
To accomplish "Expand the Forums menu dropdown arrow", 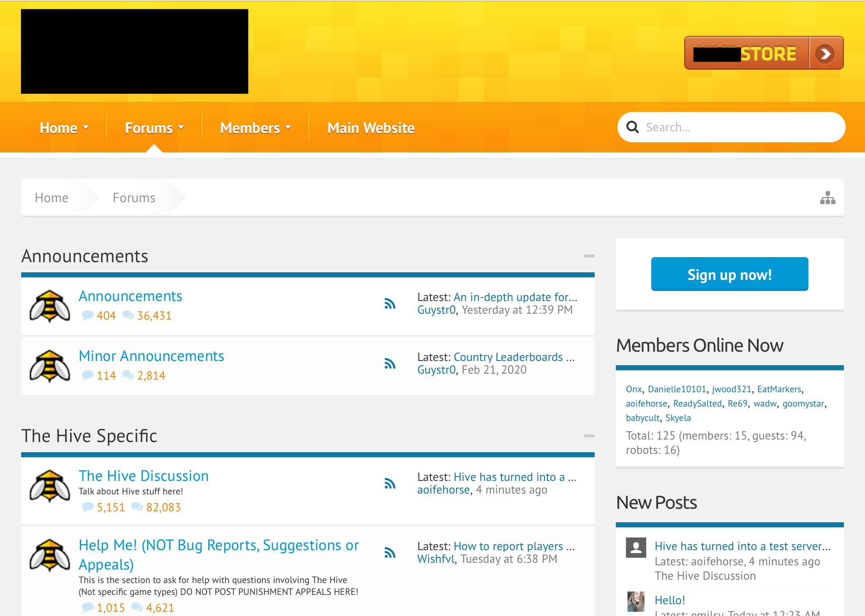I will [181, 127].
